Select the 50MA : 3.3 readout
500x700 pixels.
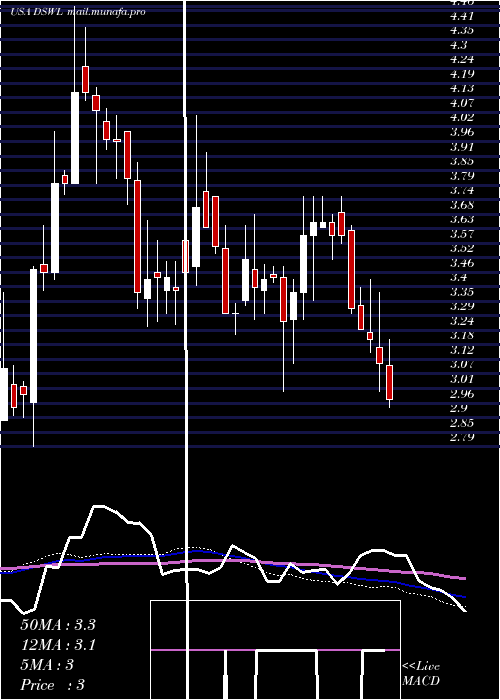[58, 625]
